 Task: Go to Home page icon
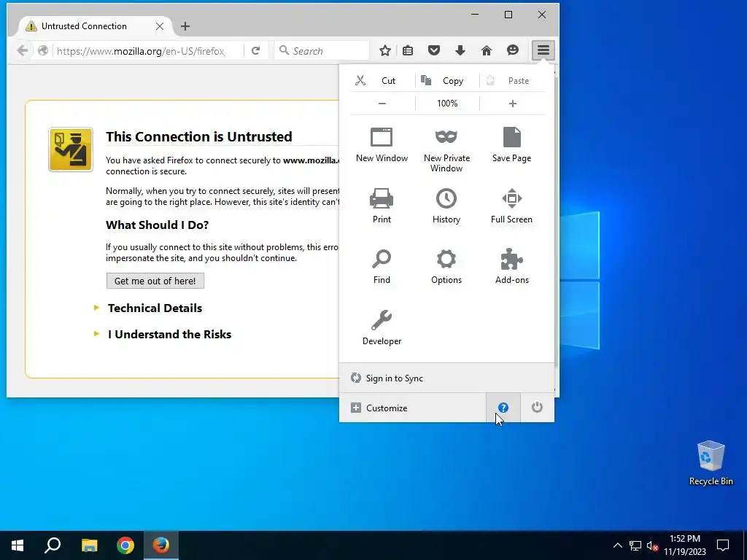click(487, 50)
